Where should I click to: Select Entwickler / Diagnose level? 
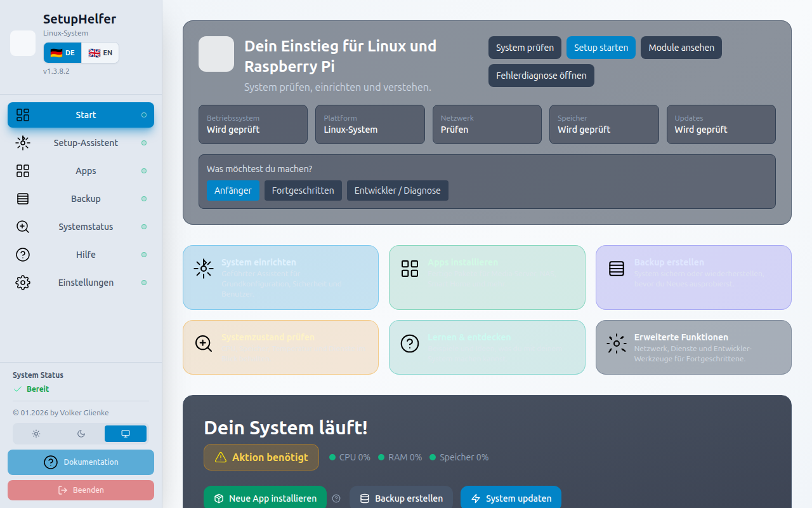point(398,190)
